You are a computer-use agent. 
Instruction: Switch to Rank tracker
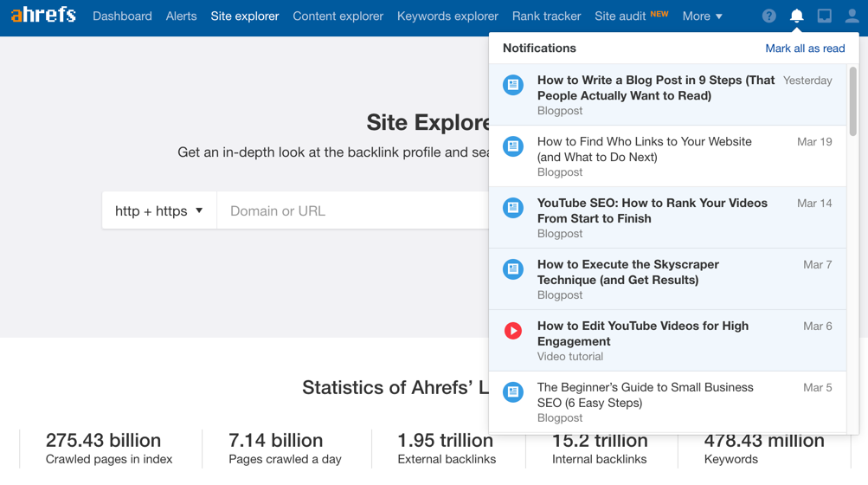tap(546, 16)
